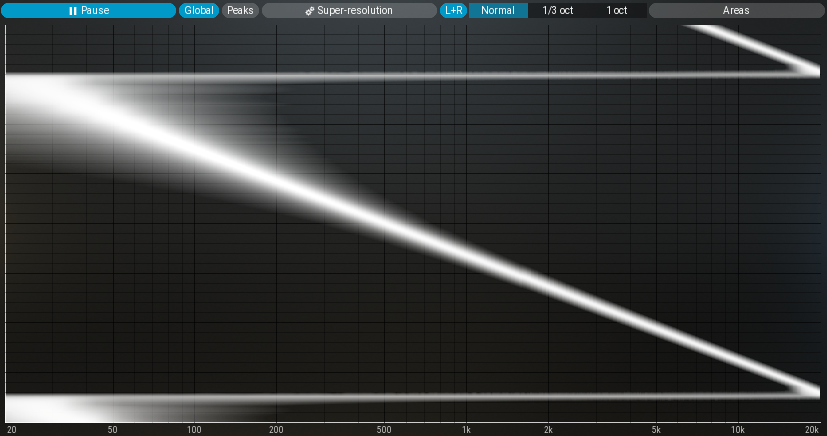The height and width of the screenshot is (436, 827).
Task: Click the 5k frequency axis label
Action: [x=656, y=430]
